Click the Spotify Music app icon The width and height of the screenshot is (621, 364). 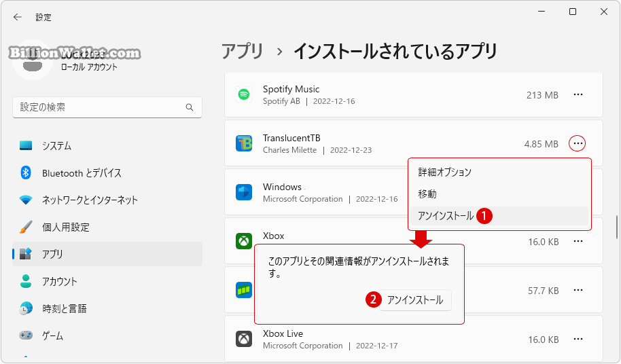tap(244, 94)
